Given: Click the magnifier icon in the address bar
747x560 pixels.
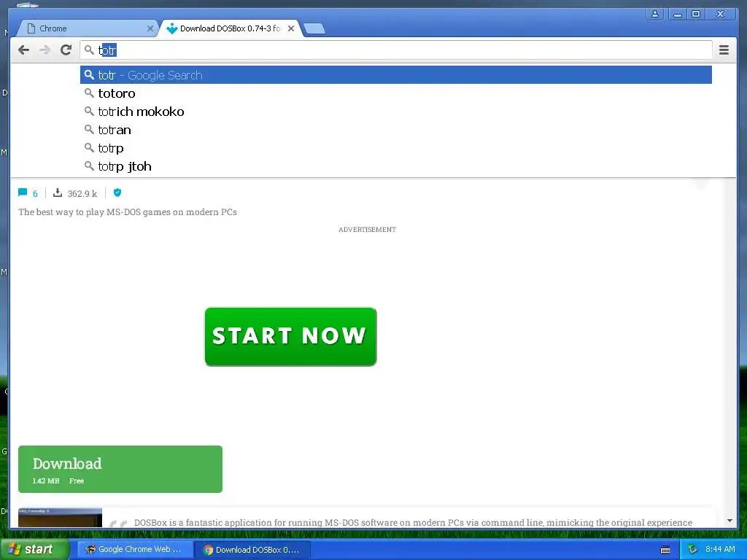Looking at the screenshot, I should tap(89, 50).
